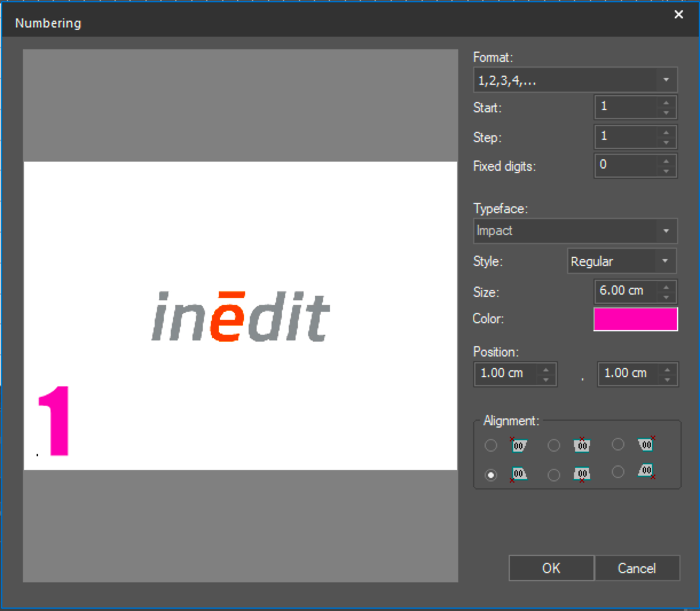Increase the Fixed digits value
The image size is (700, 611).
point(666,162)
